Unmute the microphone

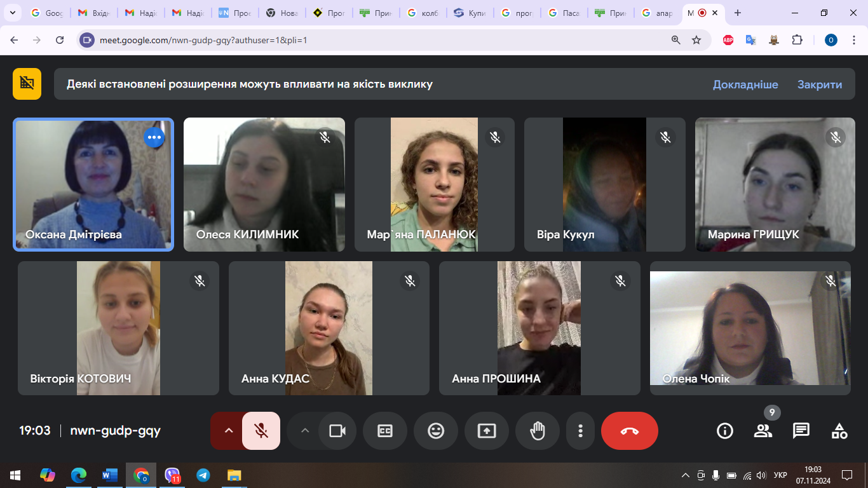261,431
